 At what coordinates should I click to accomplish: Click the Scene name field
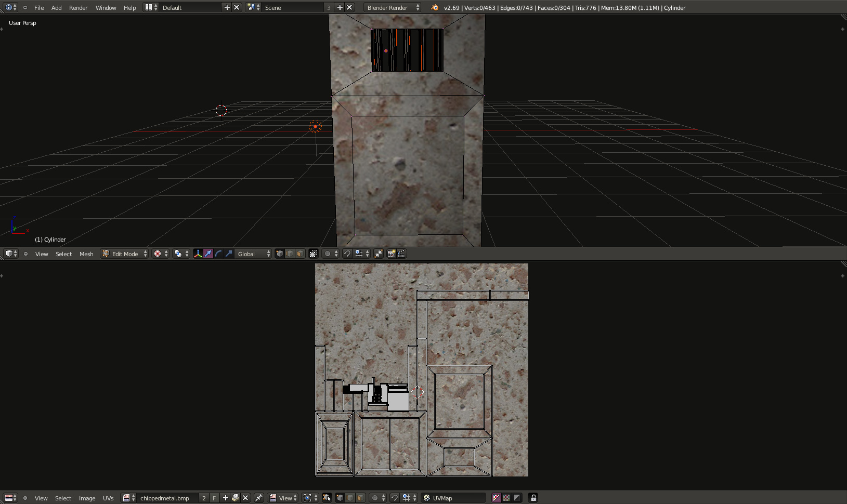(293, 7)
